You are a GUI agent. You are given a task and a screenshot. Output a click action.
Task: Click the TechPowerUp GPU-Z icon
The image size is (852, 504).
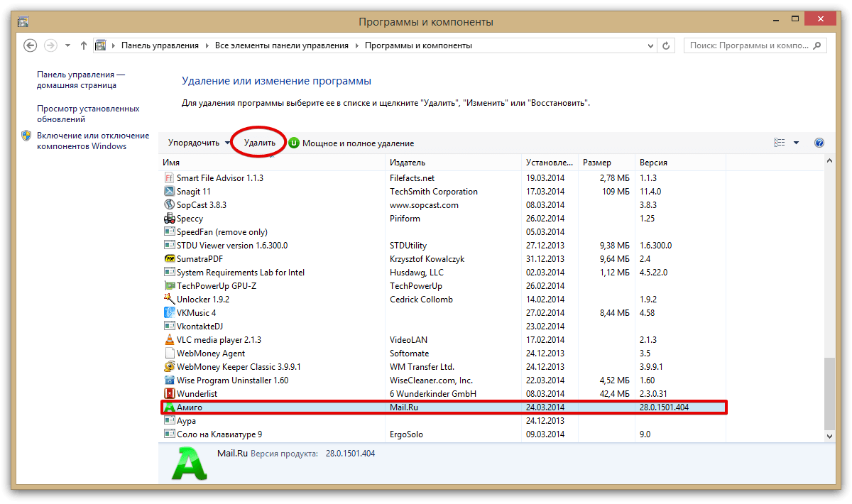click(x=169, y=286)
